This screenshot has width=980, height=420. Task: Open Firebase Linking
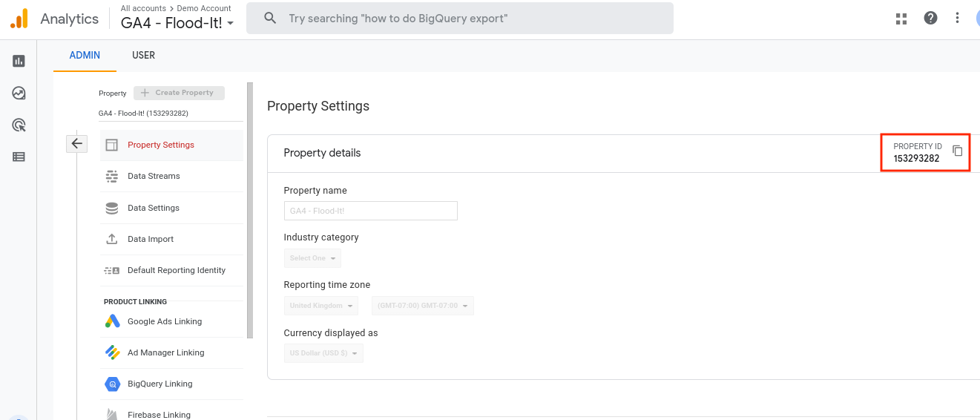point(171,414)
